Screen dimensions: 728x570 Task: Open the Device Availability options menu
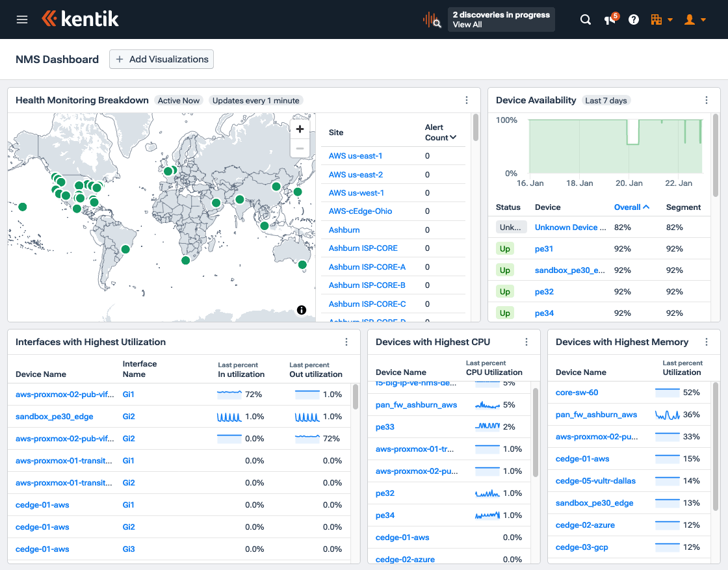point(706,100)
